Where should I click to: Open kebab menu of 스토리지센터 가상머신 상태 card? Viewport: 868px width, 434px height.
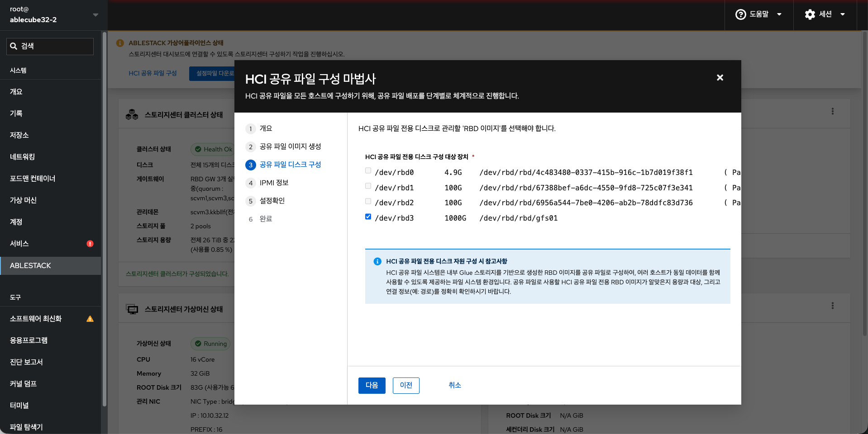point(832,306)
